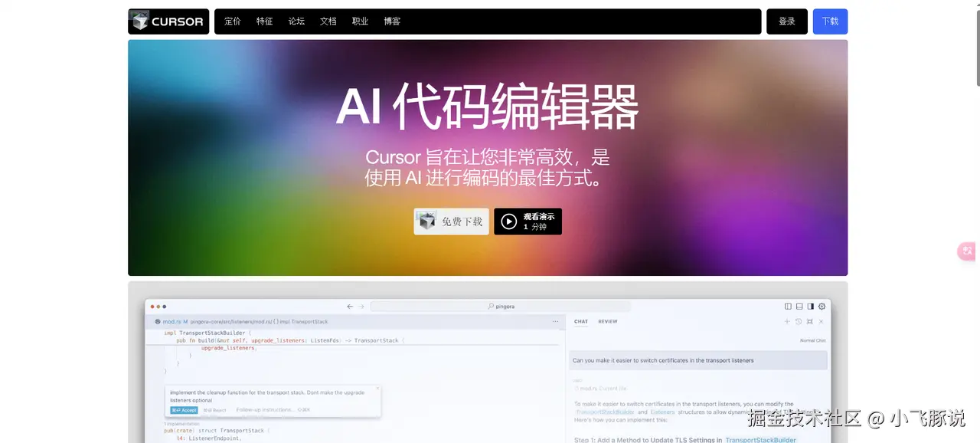Open the 文档 docs page

(328, 21)
